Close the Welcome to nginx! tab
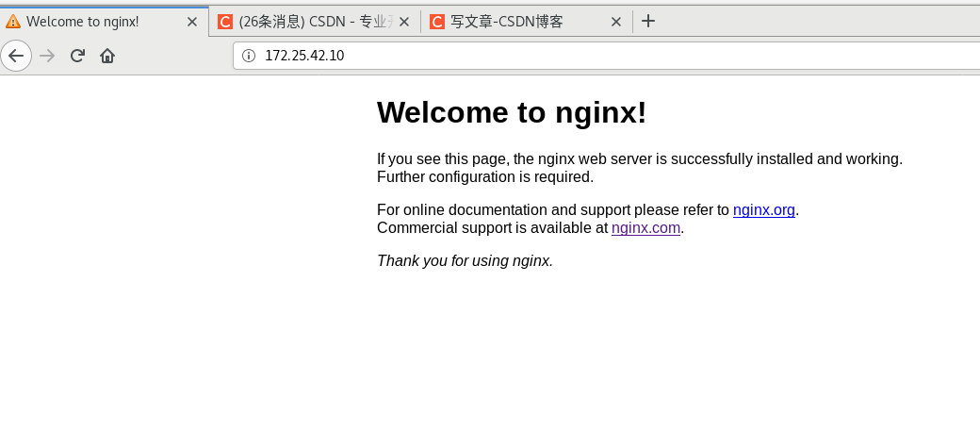This screenshot has height=431, width=980. pyautogui.click(x=192, y=22)
